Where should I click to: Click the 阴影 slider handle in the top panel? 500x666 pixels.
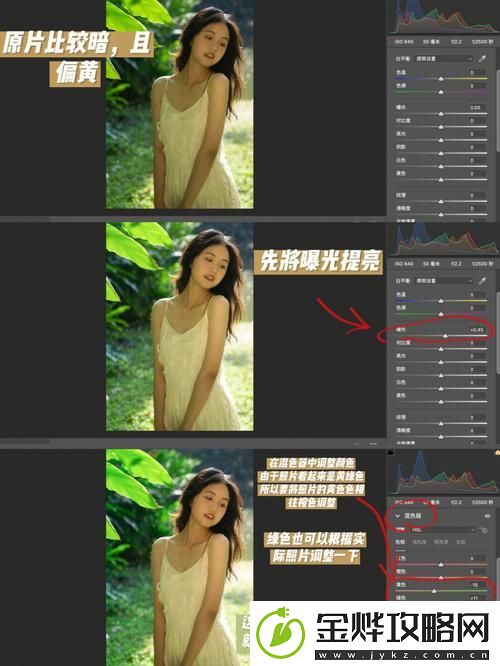441,153
